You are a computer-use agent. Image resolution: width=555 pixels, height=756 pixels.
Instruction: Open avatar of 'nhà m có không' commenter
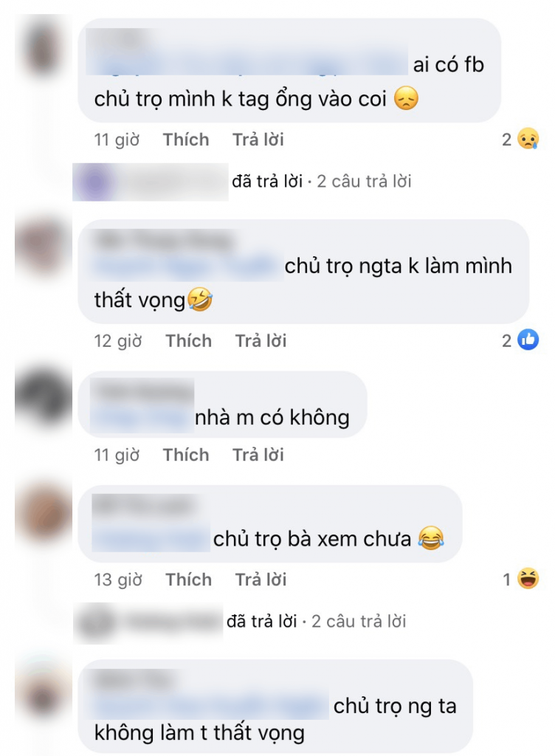[43, 398]
